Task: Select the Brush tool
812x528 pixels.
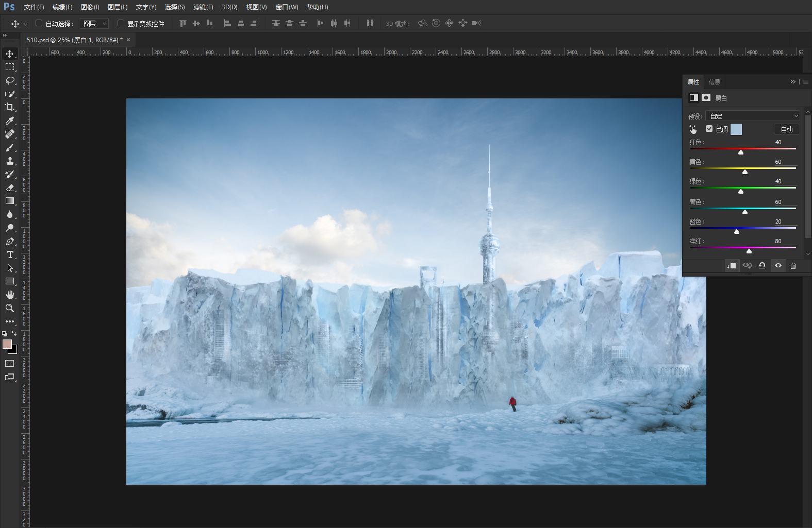Action: 10,147
